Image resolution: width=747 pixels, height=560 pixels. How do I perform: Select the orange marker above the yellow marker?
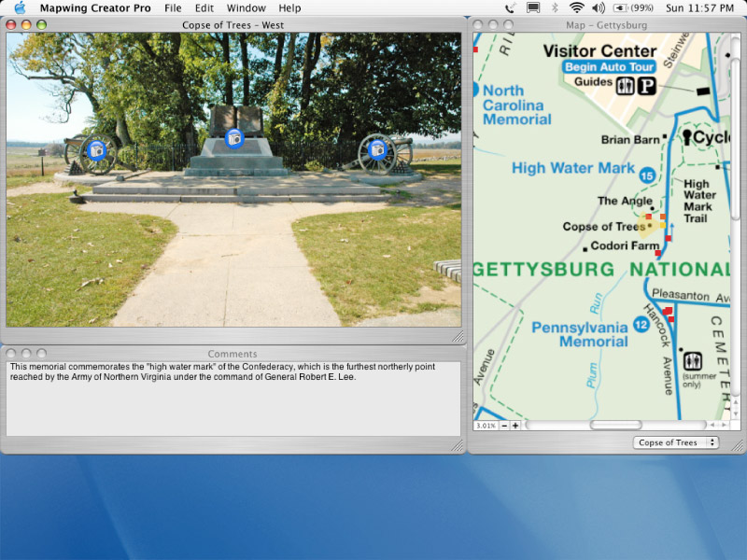coord(663,217)
